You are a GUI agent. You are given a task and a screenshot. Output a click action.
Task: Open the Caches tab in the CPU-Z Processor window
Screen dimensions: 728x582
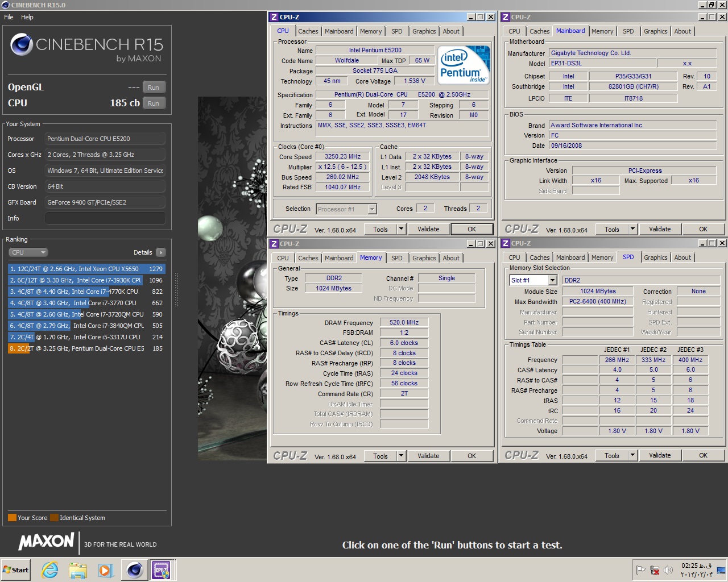tap(308, 31)
